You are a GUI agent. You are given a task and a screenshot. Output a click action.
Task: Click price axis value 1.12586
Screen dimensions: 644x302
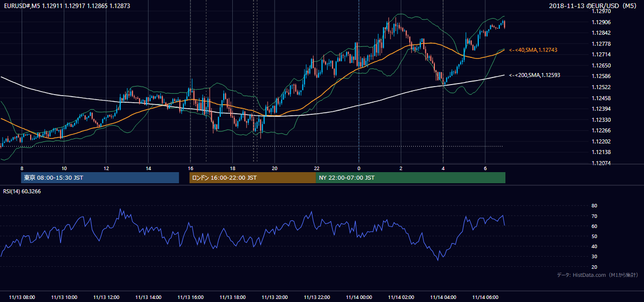pyautogui.click(x=601, y=76)
